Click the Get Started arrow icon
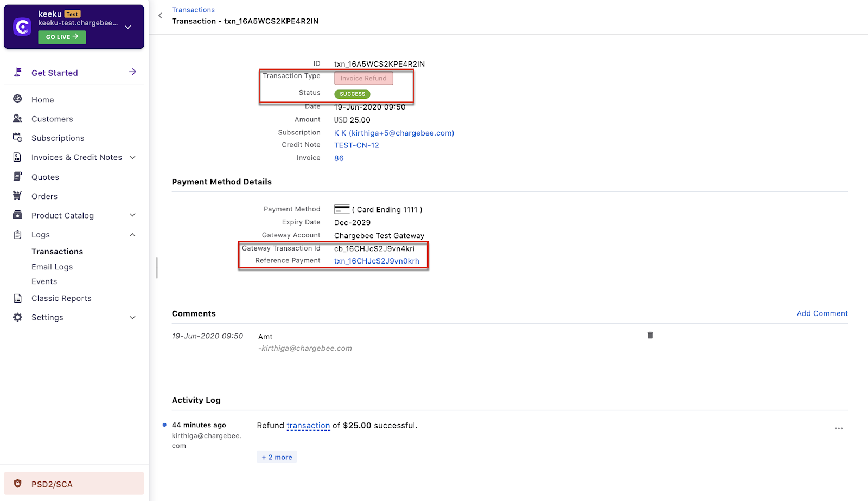 point(132,72)
